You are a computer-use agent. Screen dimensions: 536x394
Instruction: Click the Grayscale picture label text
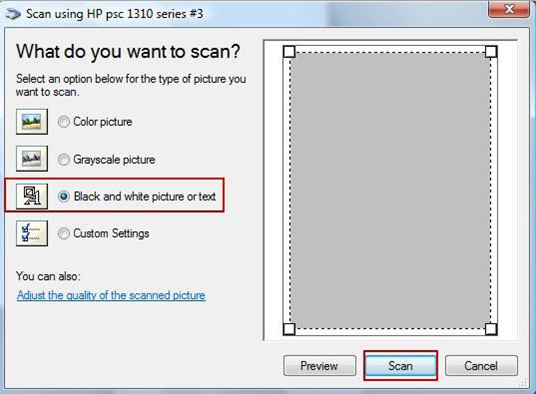[x=114, y=160]
